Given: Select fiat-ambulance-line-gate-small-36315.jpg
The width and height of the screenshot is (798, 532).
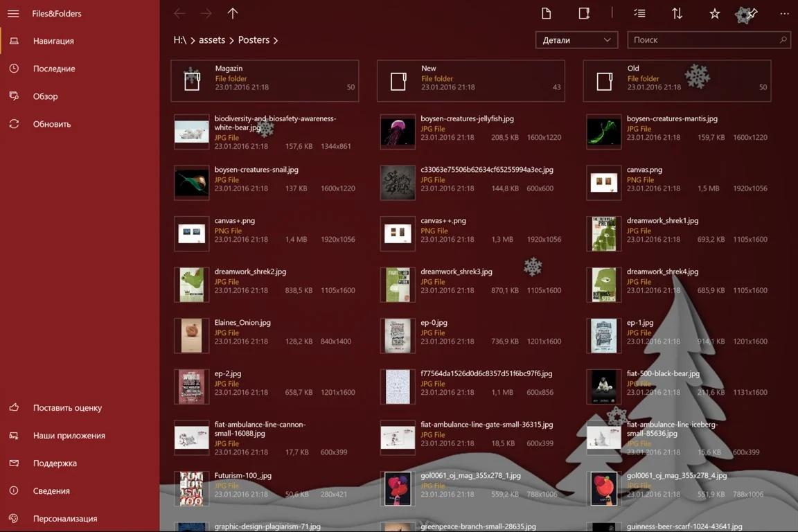Looking at the screenshot, I should pos(471,437).
